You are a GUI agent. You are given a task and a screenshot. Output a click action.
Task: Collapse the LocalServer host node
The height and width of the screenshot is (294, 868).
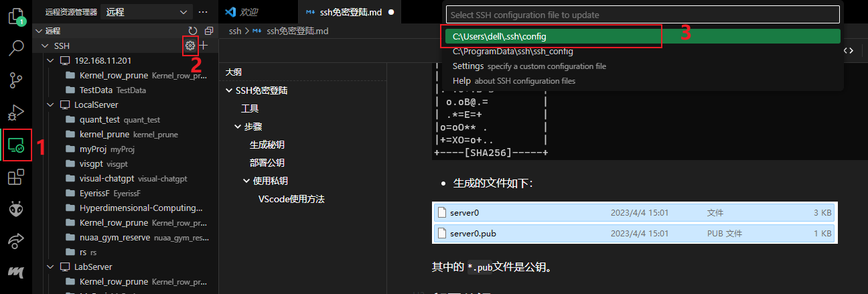51,104
